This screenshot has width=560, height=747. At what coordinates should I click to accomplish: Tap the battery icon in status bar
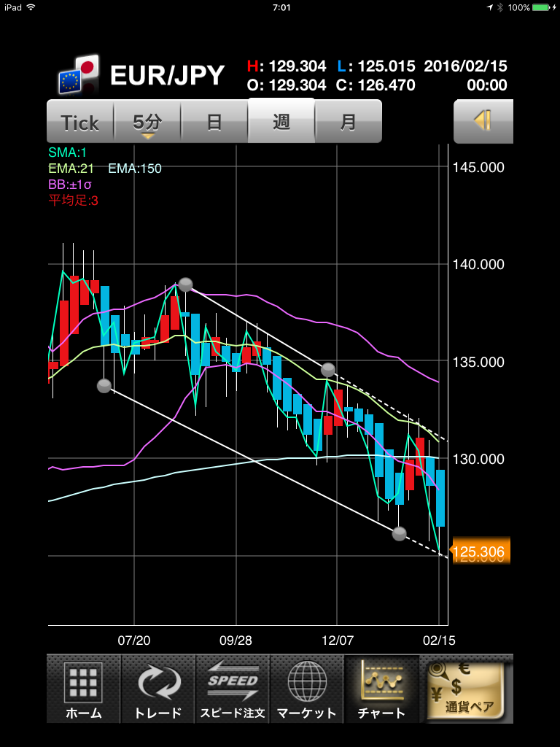pos(542,7)
